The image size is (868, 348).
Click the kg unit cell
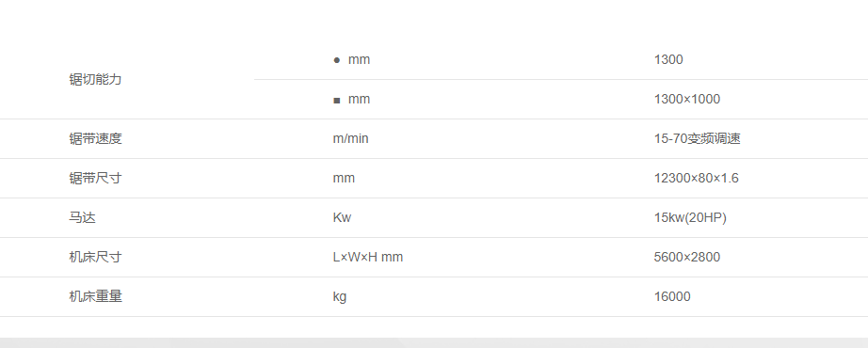pos(339,296)
